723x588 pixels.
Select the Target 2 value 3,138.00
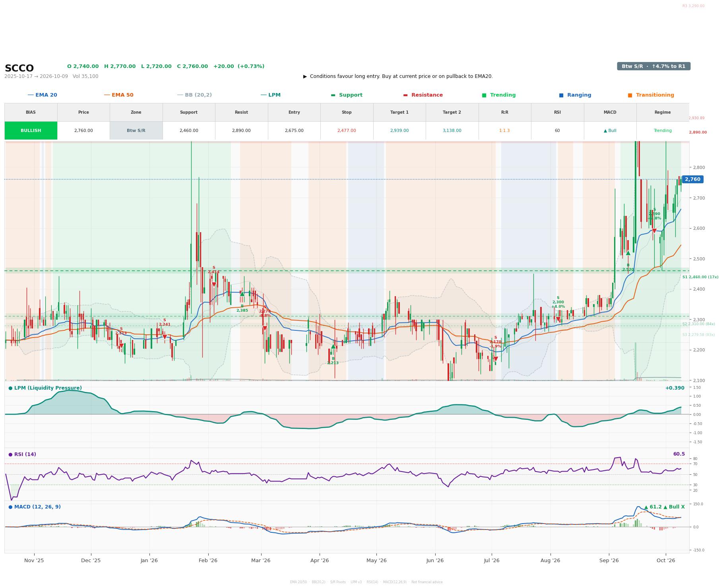click(452, 130)
